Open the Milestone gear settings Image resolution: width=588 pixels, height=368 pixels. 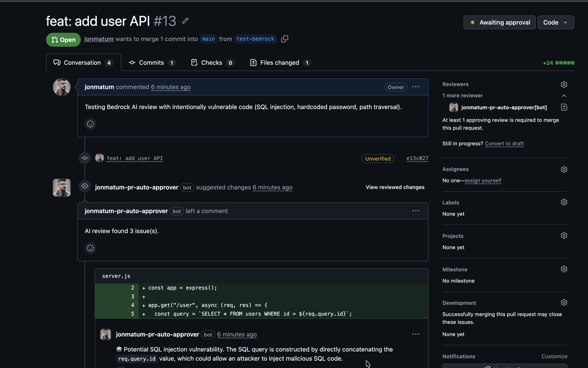click(x=564, y=269)
